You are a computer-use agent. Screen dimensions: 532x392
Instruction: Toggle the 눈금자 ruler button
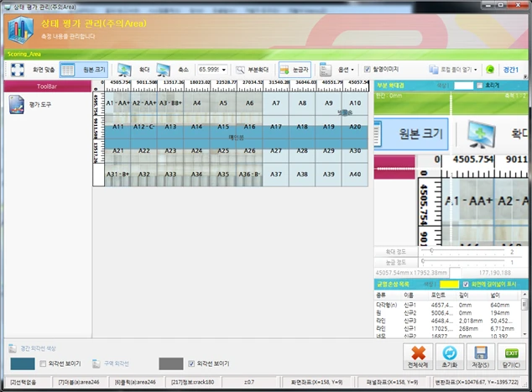point(295,70)
